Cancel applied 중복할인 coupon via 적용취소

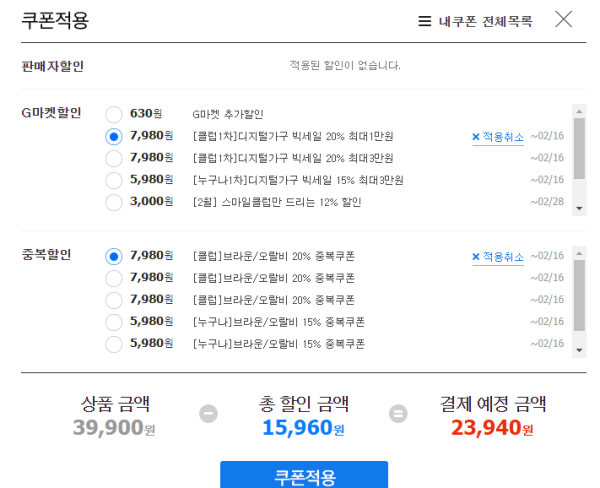pos(498,256)
